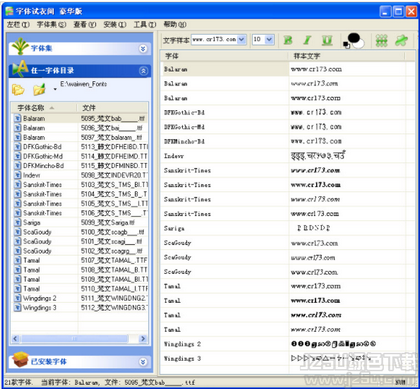Toggle italic formatting for sample text
Viewport: 420px width, 389px height.
(x=307, y=40)
